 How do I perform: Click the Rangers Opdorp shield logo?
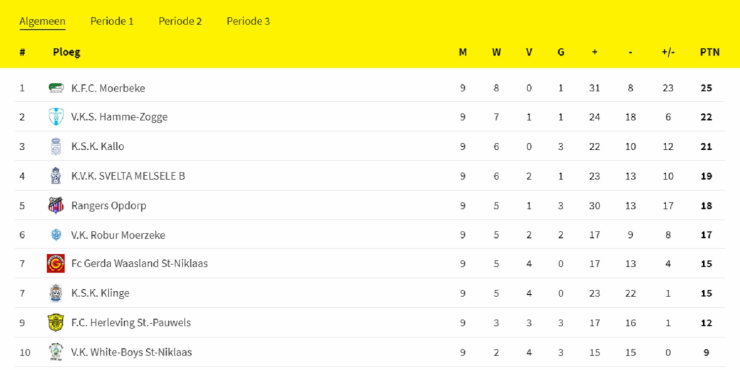(56, 205)
